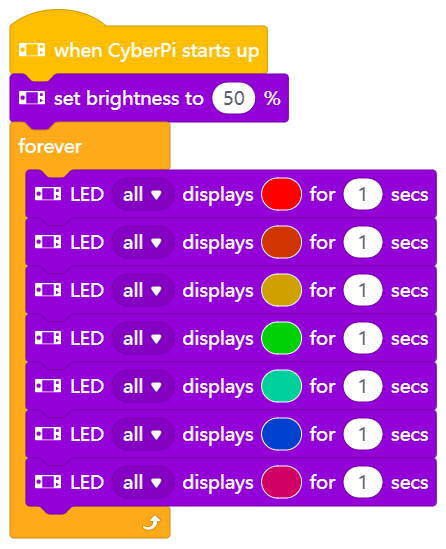Click the CyberPi icon on the startup block
This screenshot has height=549, width=446.
pos(32,50)
